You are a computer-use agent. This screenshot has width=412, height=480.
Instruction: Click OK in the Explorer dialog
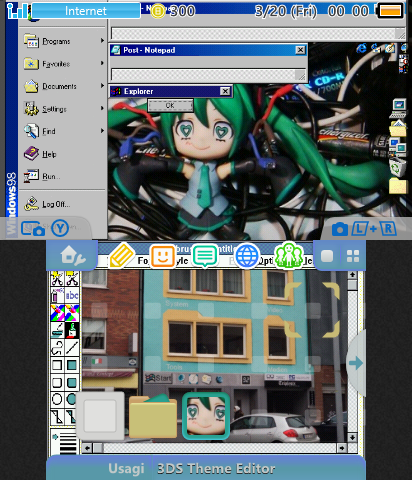[170, 106]
